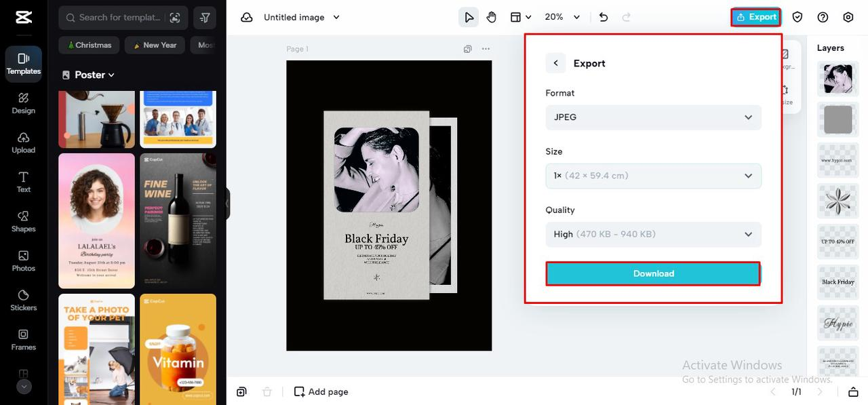Select the star flower ornament layer
The width and height of the screenshot is (868, 405).
[838, 201]
